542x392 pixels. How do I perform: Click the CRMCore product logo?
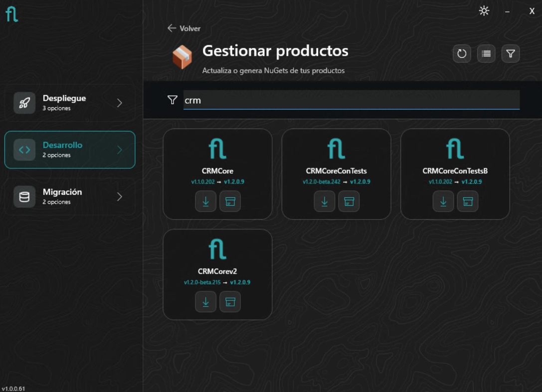217,148
